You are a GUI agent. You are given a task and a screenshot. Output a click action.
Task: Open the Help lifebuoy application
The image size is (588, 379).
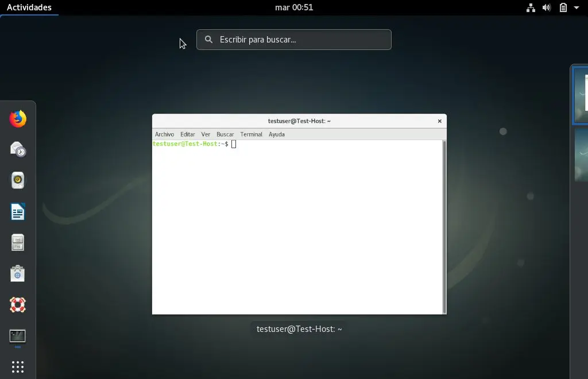pos(17,304)
